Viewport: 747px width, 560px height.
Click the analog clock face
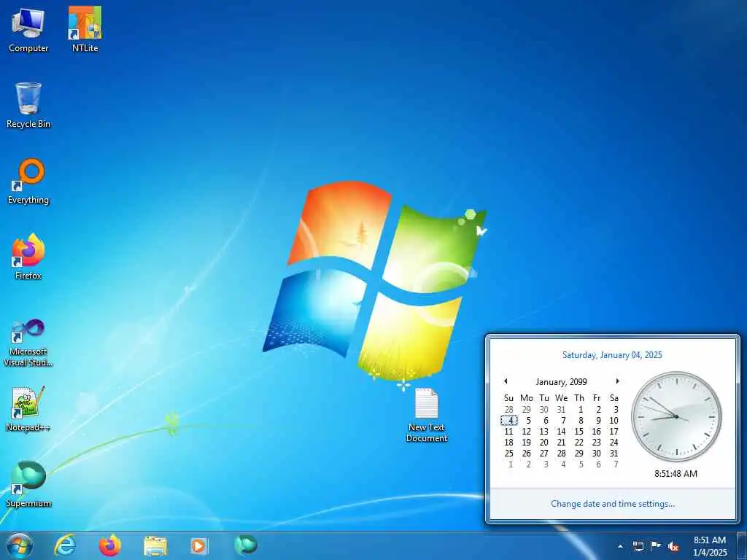pos(676,416)
